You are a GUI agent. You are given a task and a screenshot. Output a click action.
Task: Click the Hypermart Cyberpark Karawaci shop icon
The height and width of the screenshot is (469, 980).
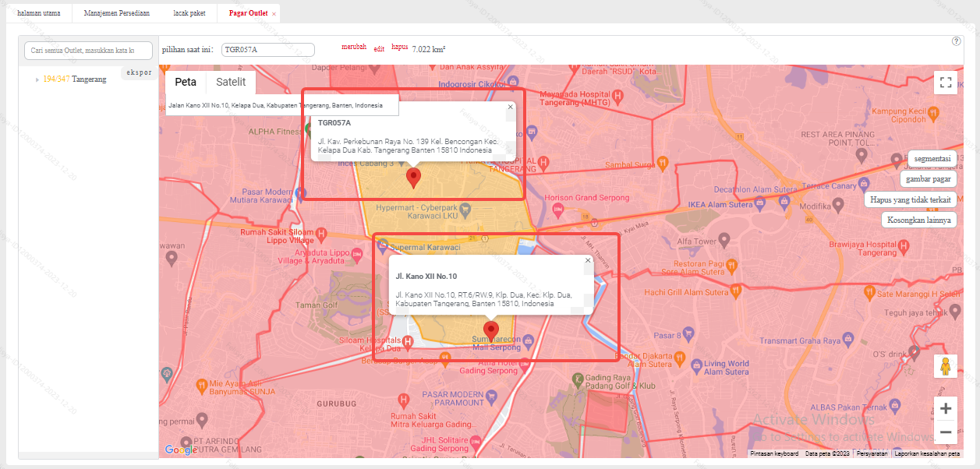(x=466, y=209)
